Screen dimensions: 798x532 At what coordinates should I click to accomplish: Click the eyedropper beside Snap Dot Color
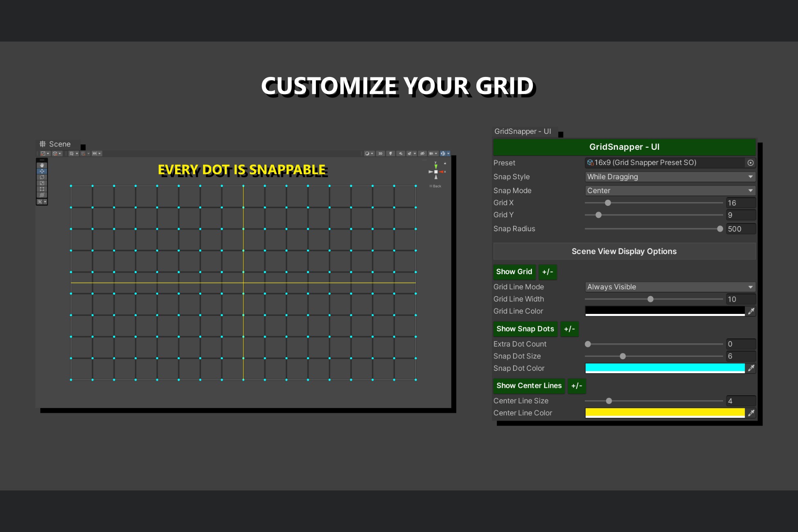tap(751, 368)
